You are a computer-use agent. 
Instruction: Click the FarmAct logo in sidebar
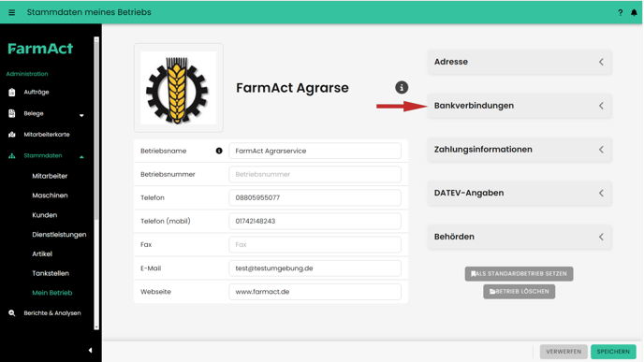pos(40,49)
